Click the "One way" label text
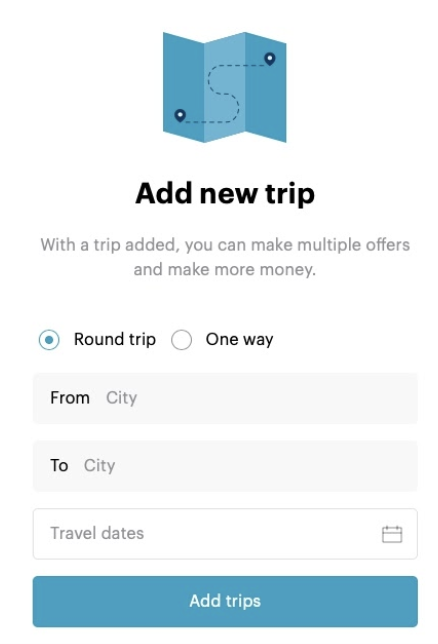 click(x=240, y=340)
